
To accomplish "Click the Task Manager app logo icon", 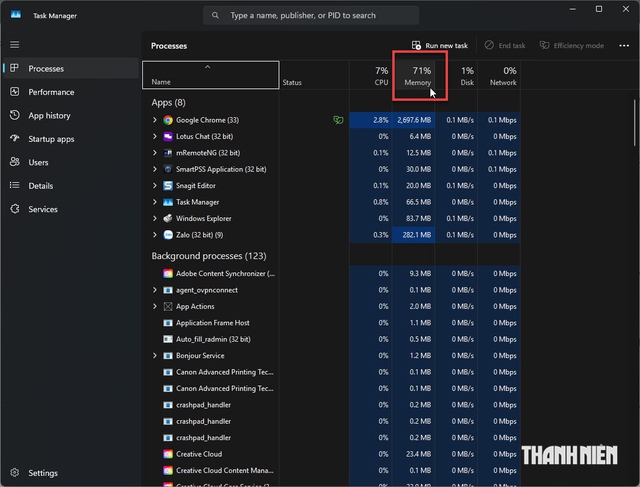I will 16,15.
